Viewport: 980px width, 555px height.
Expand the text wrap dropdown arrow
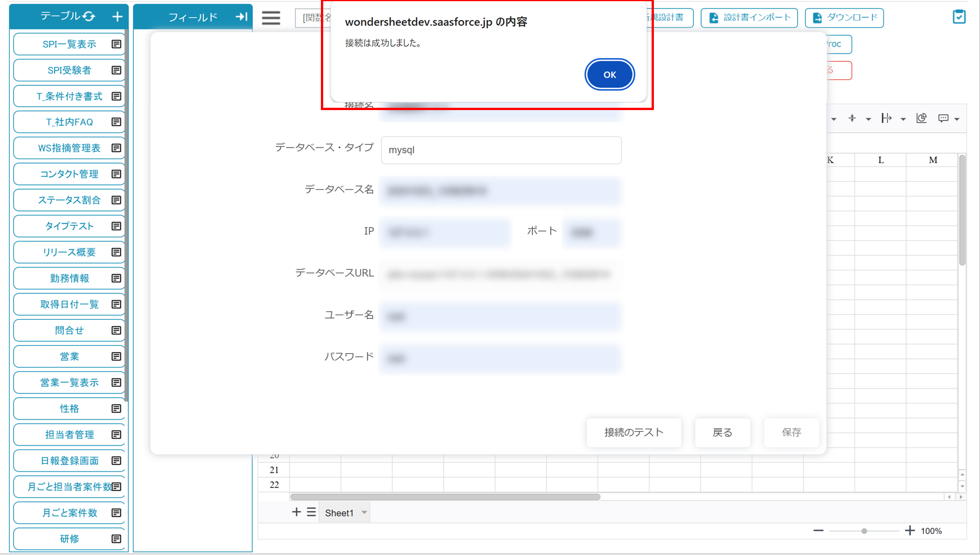pos(903,119)
